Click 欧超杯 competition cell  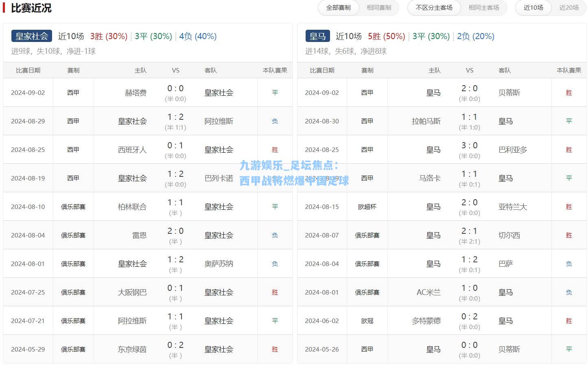[367, 207]
